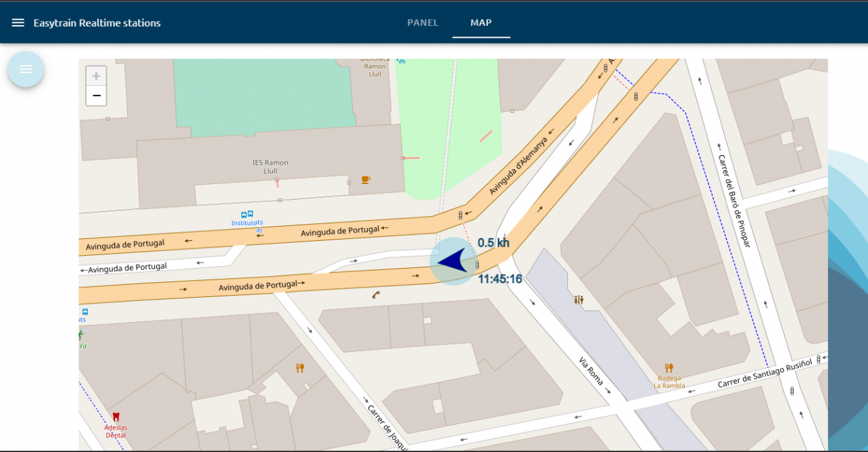Zoom in on the map
This screenshot has height=452, width=868.
click(x=96, y=76)
